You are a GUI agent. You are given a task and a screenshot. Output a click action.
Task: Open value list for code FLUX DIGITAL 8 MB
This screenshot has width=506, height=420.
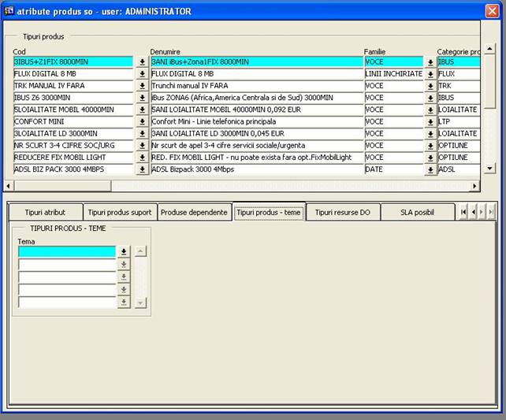click(x=142, y=74)
